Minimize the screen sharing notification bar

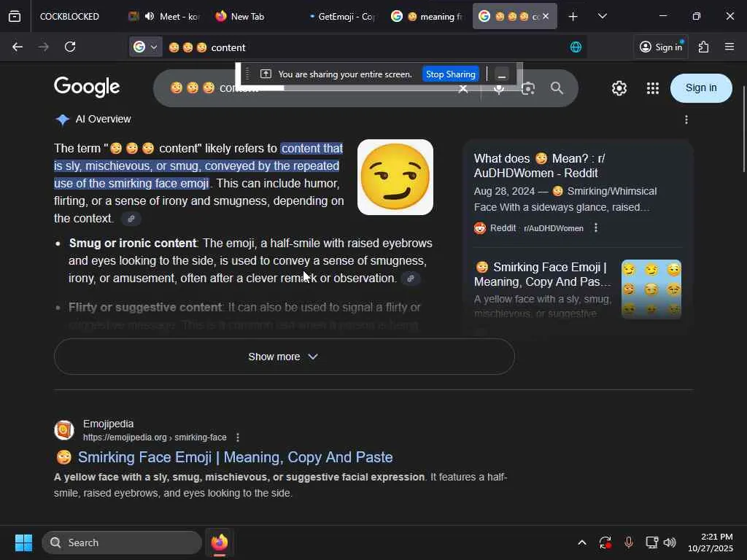(x=502, y=75)
